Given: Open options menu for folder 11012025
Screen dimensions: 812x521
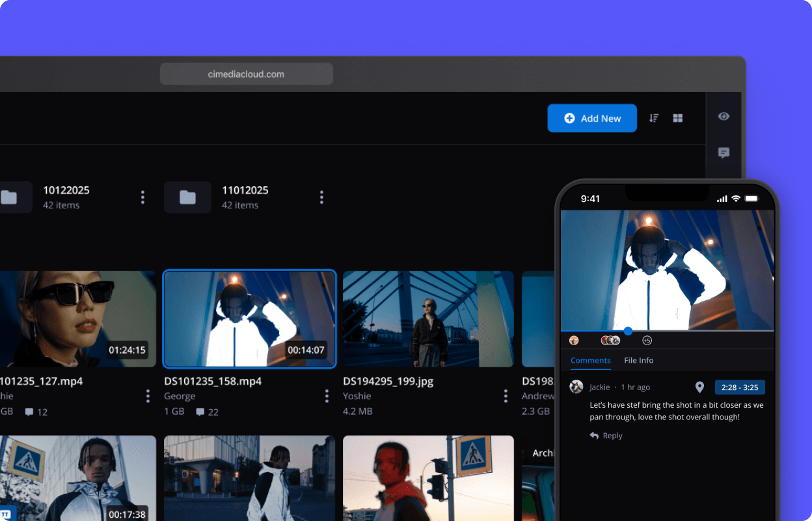Looking at the screenshot, I should [x=321, y=197].
